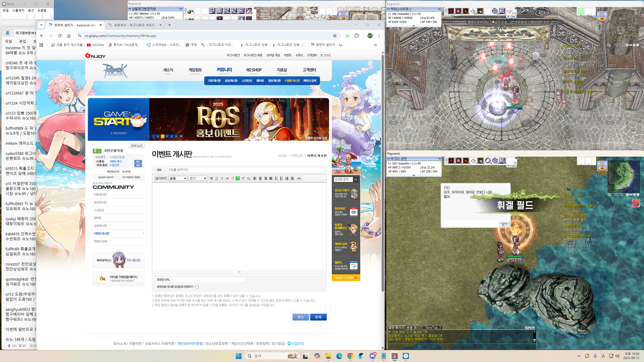This screenshot has width=644, height=362.
Task: Click 닫기 in the NPC dialog
Action: (x=504, y=224)
